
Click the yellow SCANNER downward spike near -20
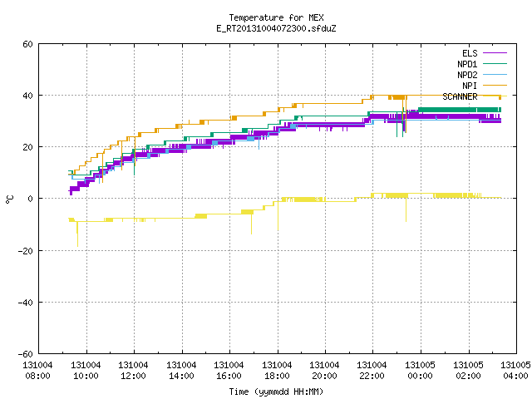(77, 234)
